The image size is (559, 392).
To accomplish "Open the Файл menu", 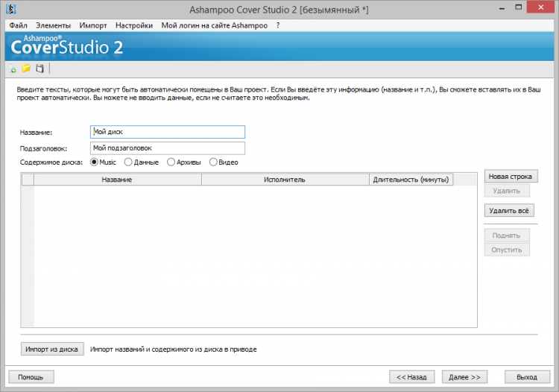I will pos(18,25).
